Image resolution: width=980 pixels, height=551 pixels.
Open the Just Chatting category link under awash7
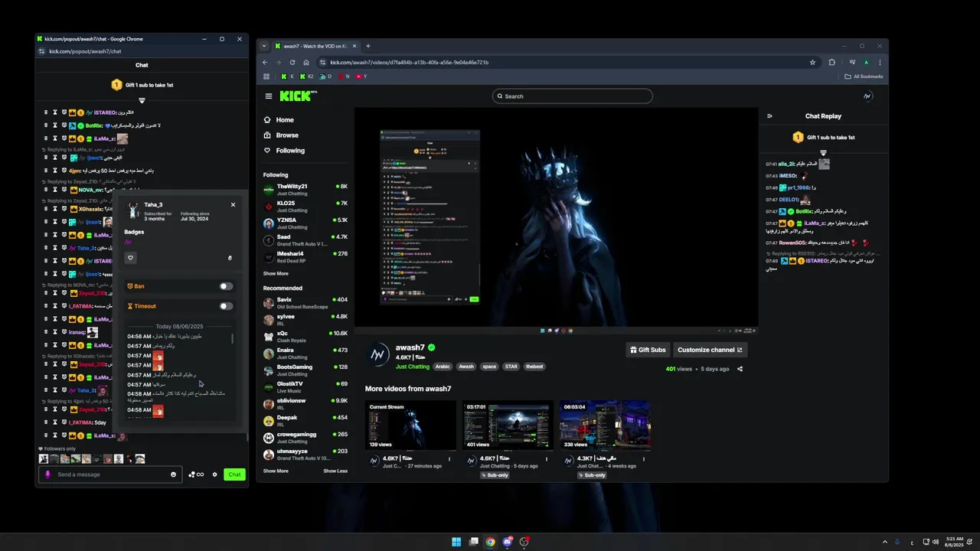(x=413, y=367)
